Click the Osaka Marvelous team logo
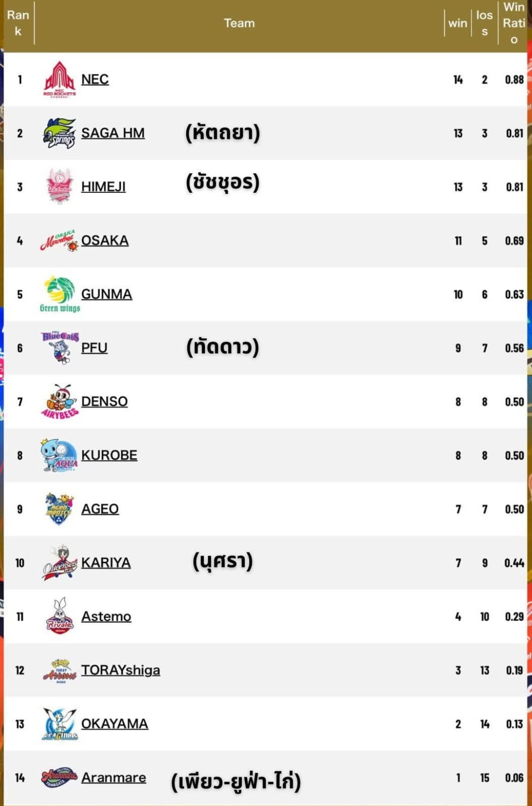This screenshot has height=806, width=532. point(59,241)
